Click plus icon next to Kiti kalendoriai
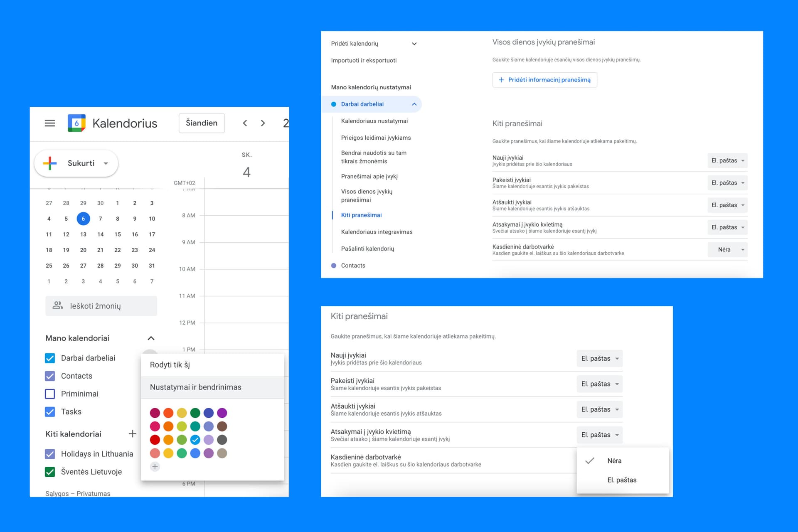 (133, 434)
